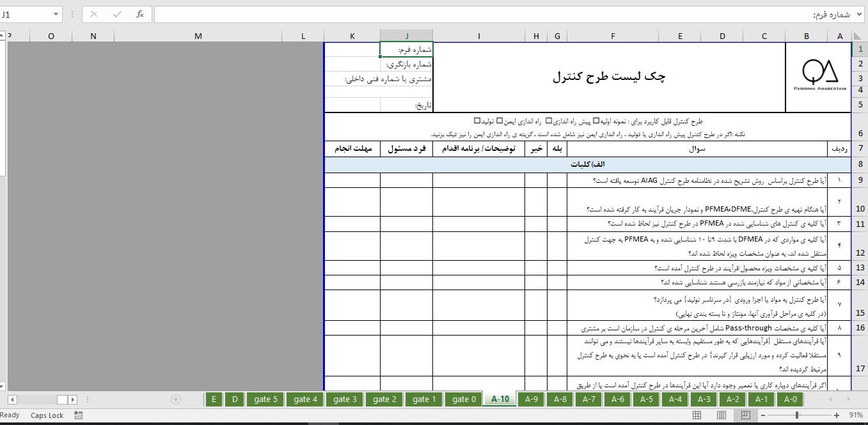Open the A-5 worksheet tab
This screenshot has width=868, height=425.
coord(646,399)
